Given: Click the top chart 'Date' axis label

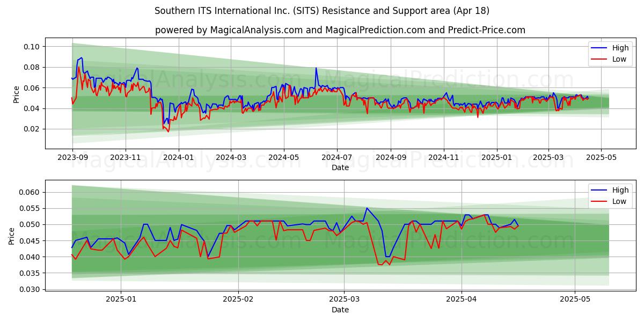Looking at the screenshot, I should [x=340, y=167].
